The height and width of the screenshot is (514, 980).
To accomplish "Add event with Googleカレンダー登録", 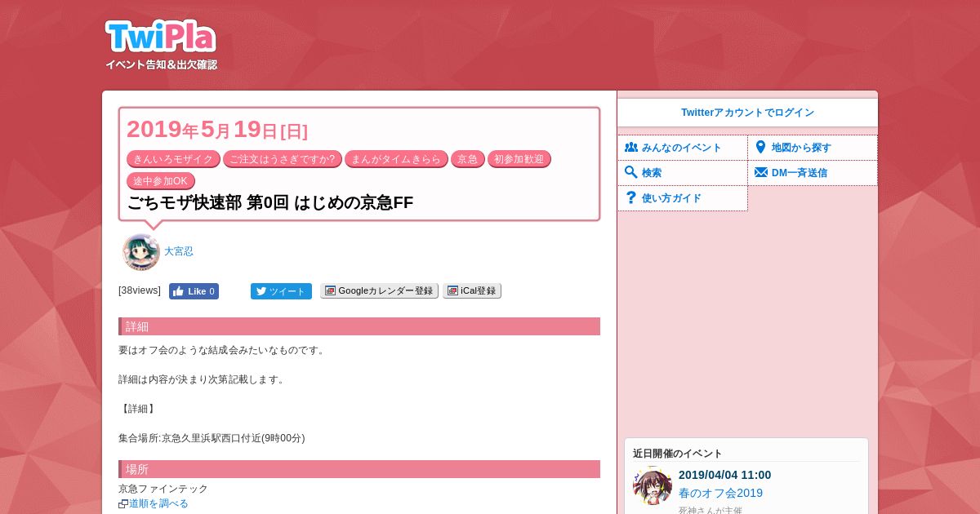I will [379, 290].
